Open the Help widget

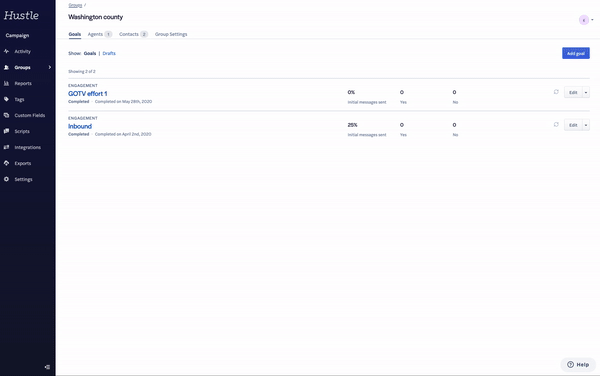578,365
